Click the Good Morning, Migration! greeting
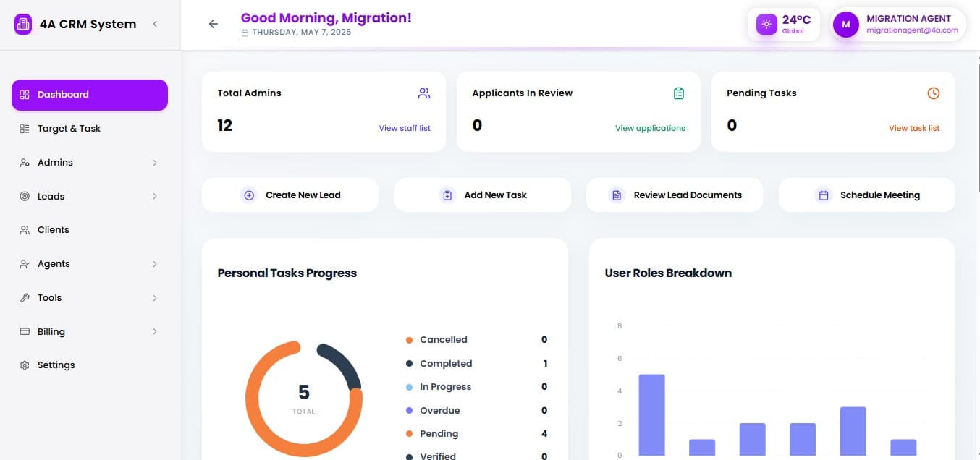 pos(326,18)
